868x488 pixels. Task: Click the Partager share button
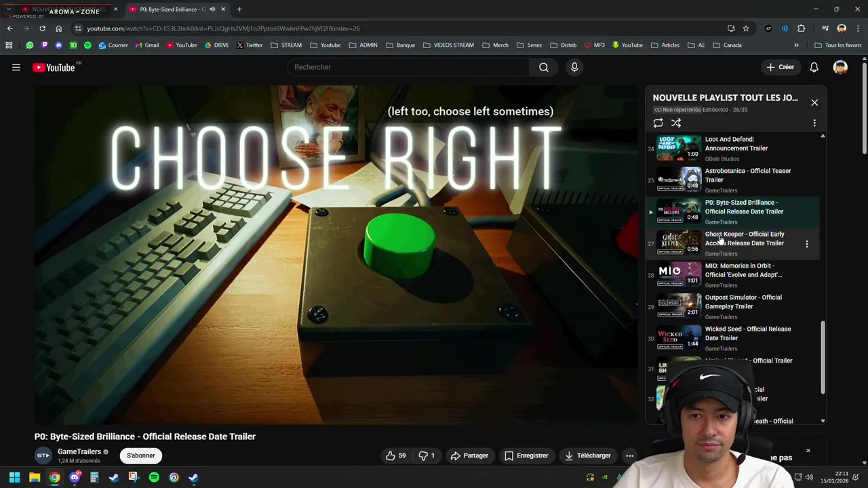click(x=469, y=455)
